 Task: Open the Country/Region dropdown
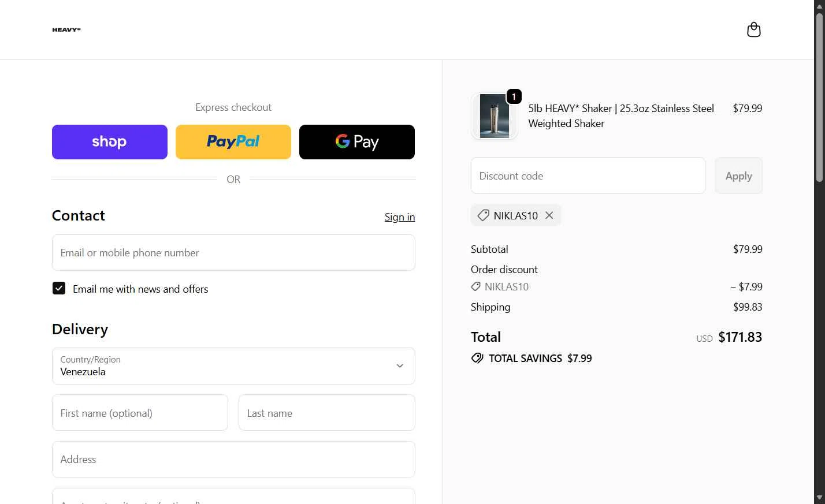pos(233,366)
